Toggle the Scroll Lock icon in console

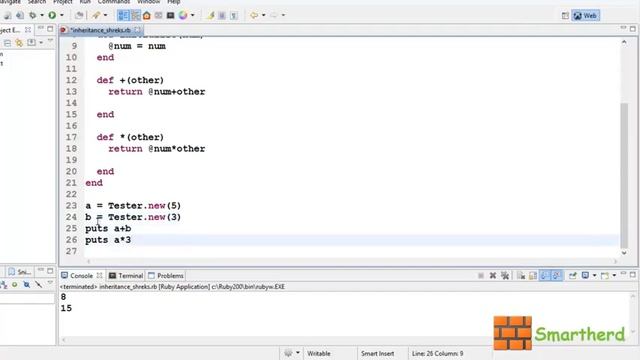[533, 276]
